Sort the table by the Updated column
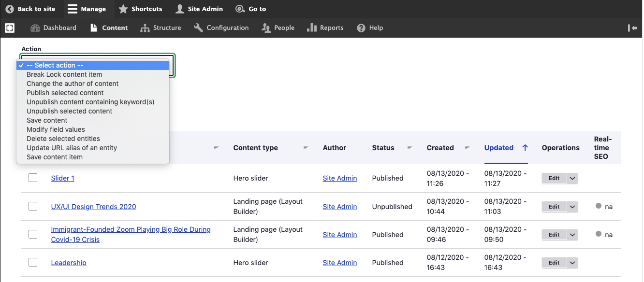Screen dimensions: 644x282 pyautogui.click(x=499, y=148)
